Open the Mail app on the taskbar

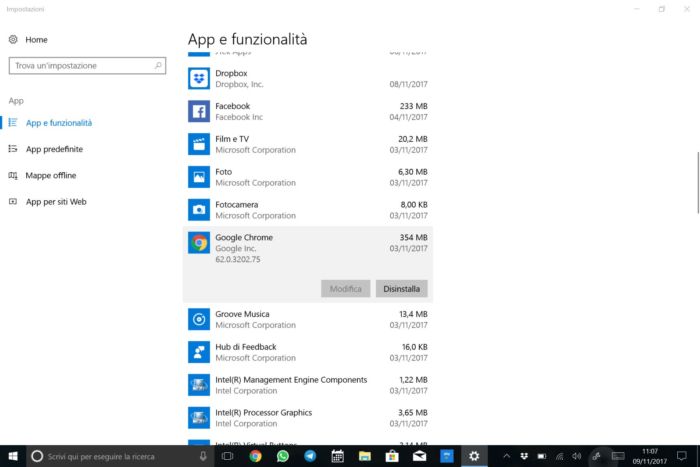point(419,456)
